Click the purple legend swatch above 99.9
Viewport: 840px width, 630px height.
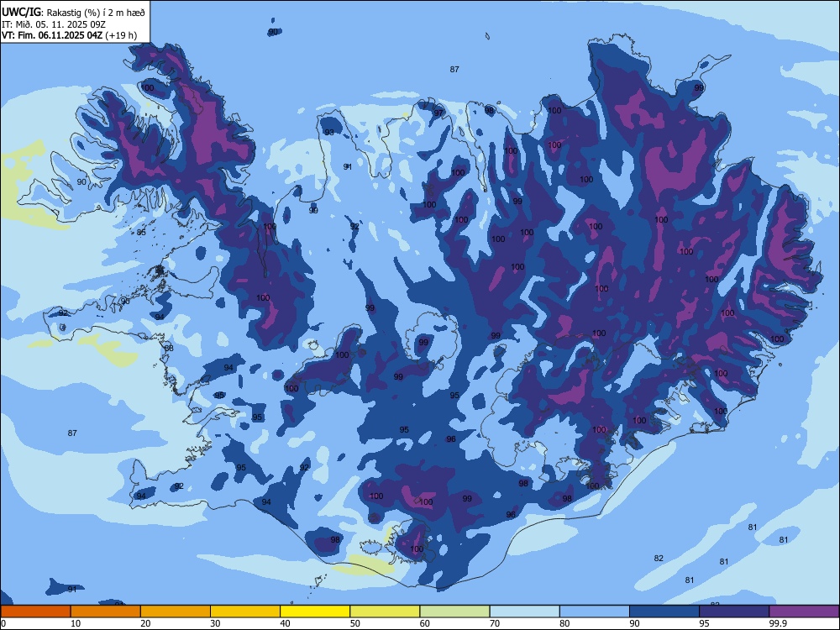coord(804,612)
